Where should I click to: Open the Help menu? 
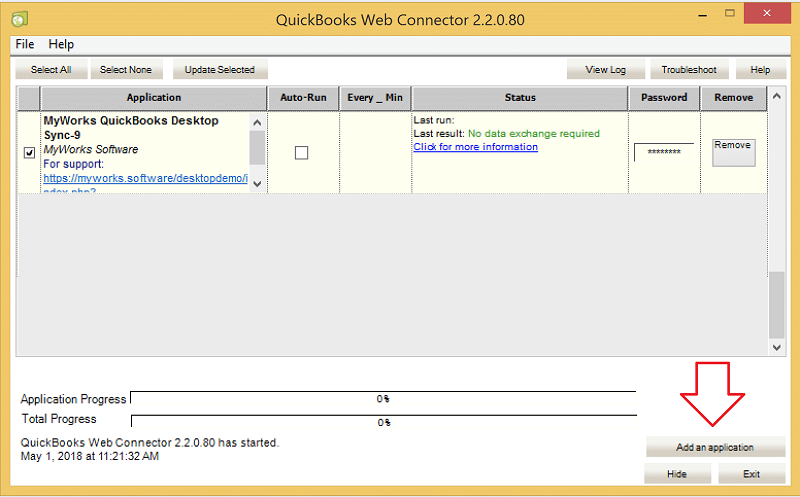61,44
